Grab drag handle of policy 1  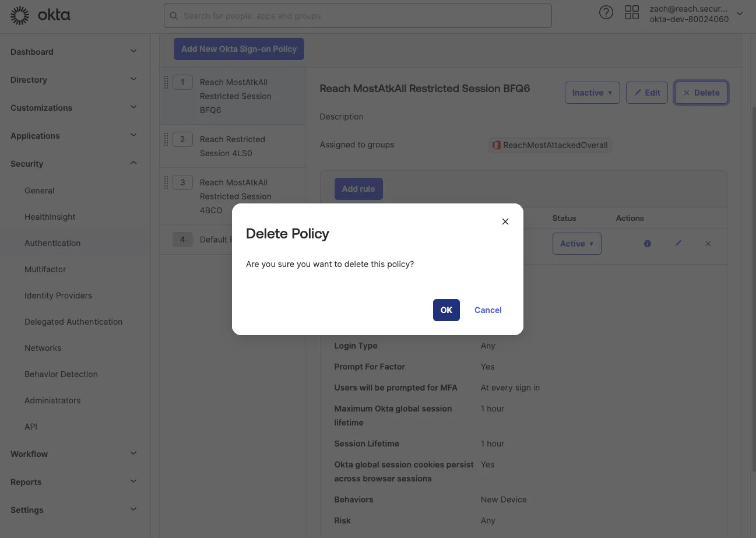coord(166,82)
